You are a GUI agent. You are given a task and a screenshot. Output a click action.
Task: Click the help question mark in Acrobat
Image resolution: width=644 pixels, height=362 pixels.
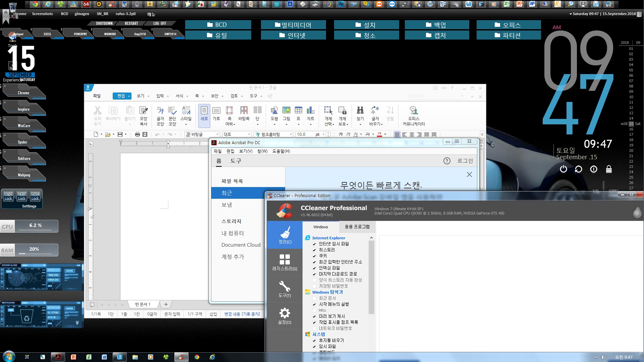click(447, 161)
